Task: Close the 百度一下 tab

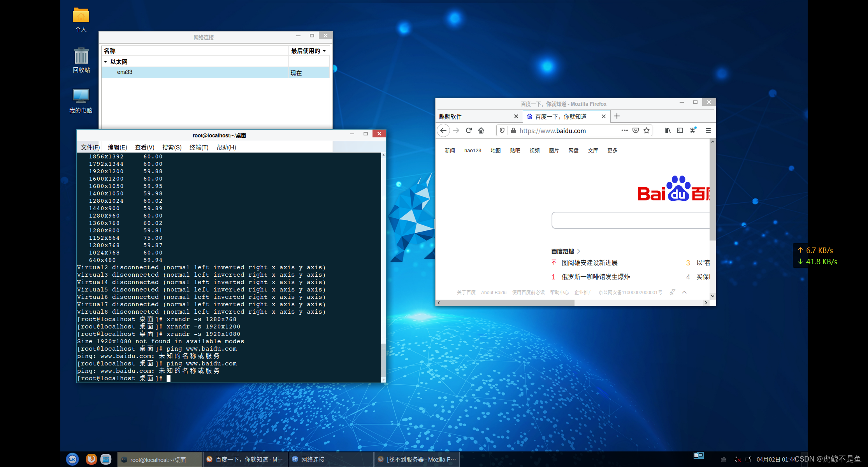Action: coord(603,116)
